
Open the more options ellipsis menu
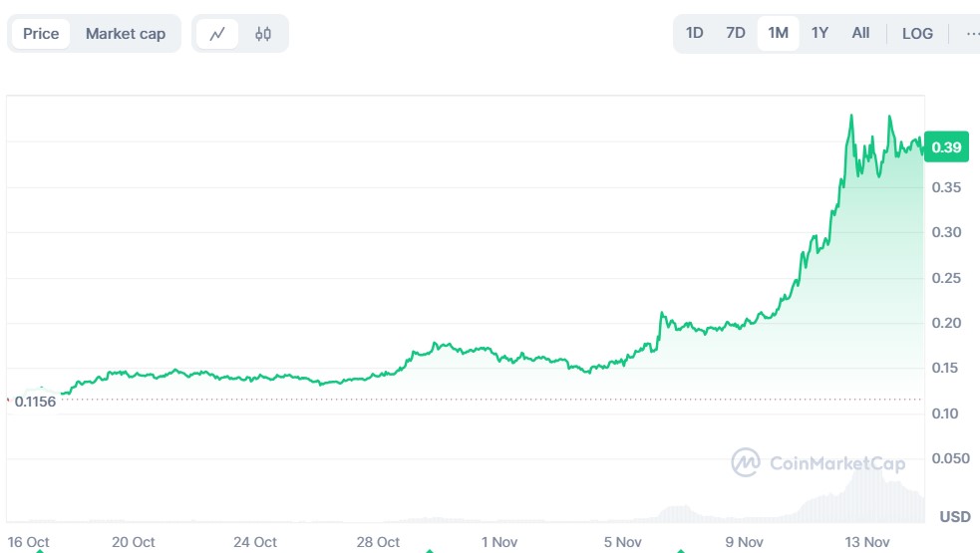coord(972,34)
